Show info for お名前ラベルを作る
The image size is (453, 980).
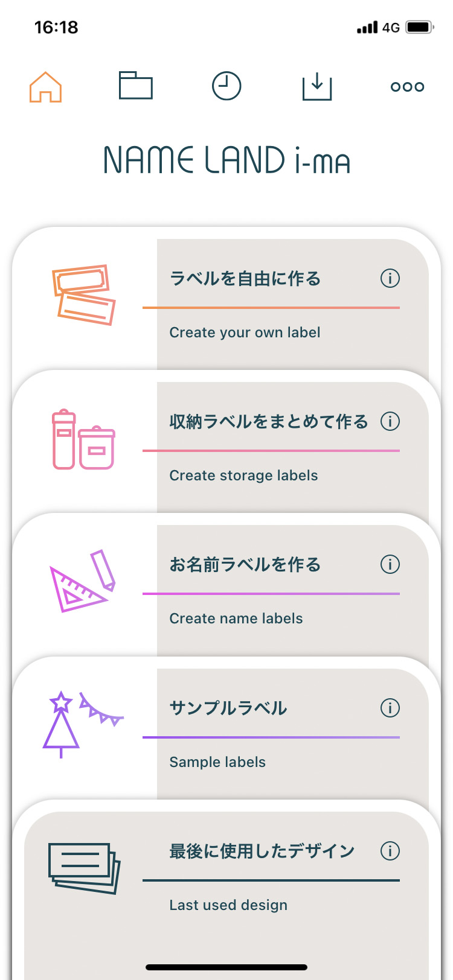pyautogui.click(x=390, y=564)
